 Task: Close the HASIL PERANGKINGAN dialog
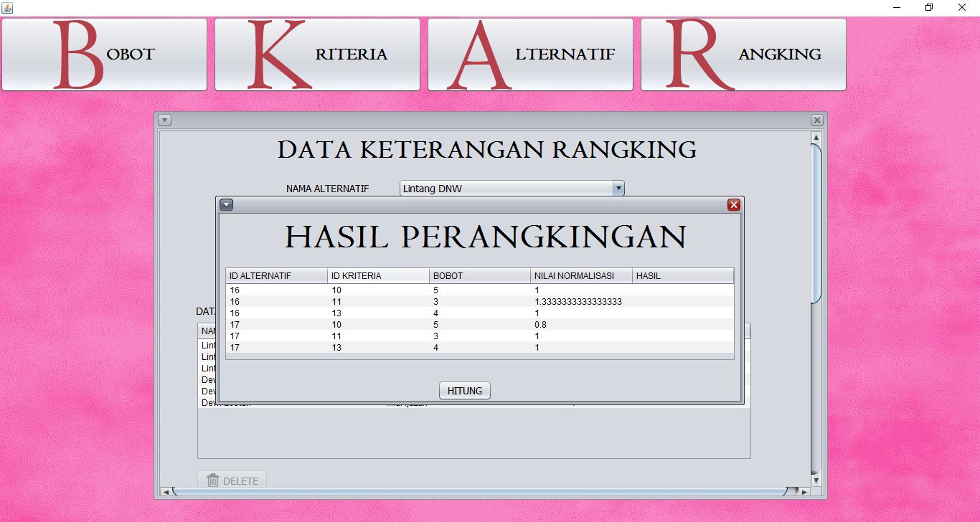(x=733, y=204)
